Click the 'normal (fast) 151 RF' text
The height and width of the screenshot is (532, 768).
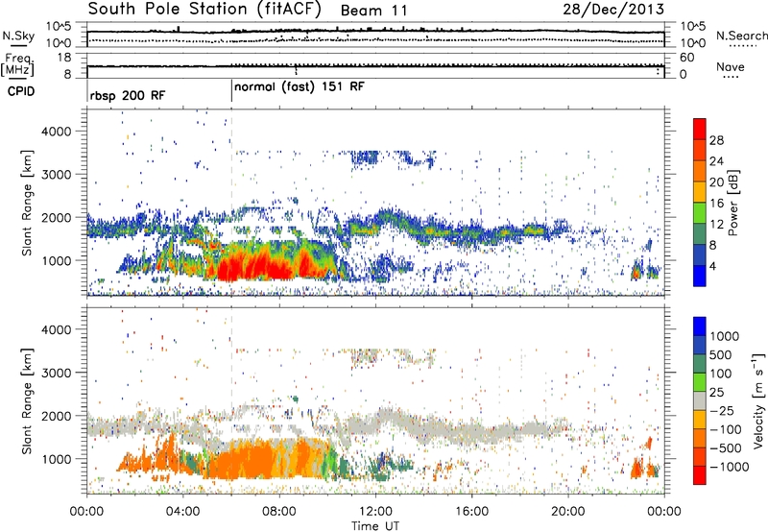coord(300,87)
